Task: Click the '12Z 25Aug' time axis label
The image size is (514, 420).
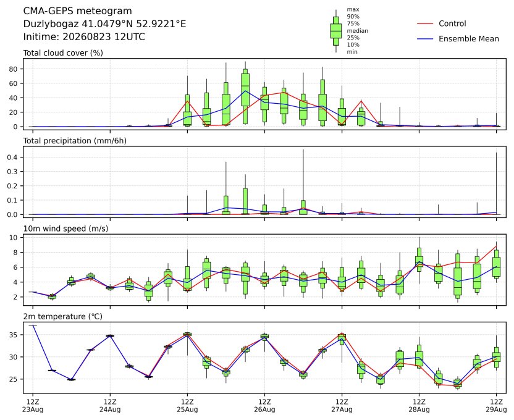Action: click(x=188, y=406)
